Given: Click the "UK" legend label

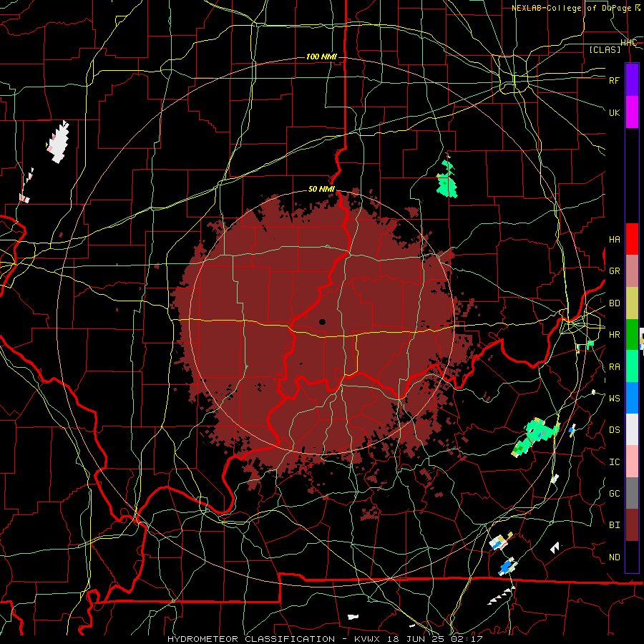Looking at the screenshot, I should tap(614, 112).
